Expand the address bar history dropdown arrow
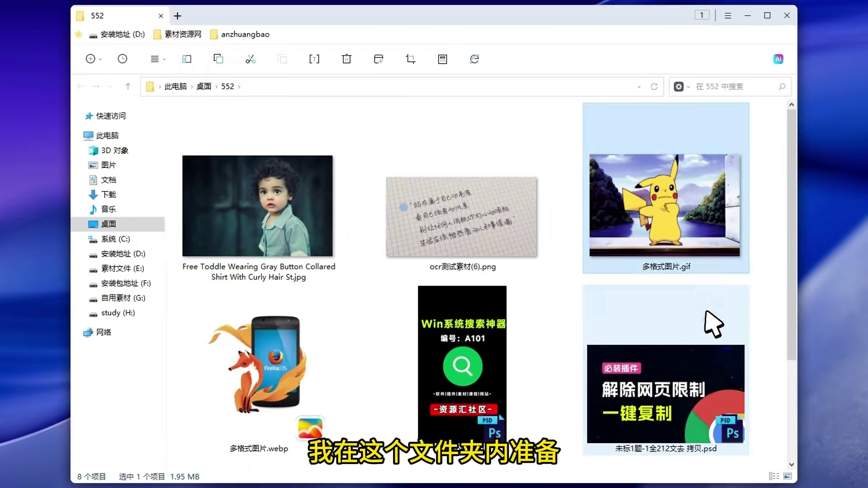This screenshot has height=488, width=868. [639, 87]
